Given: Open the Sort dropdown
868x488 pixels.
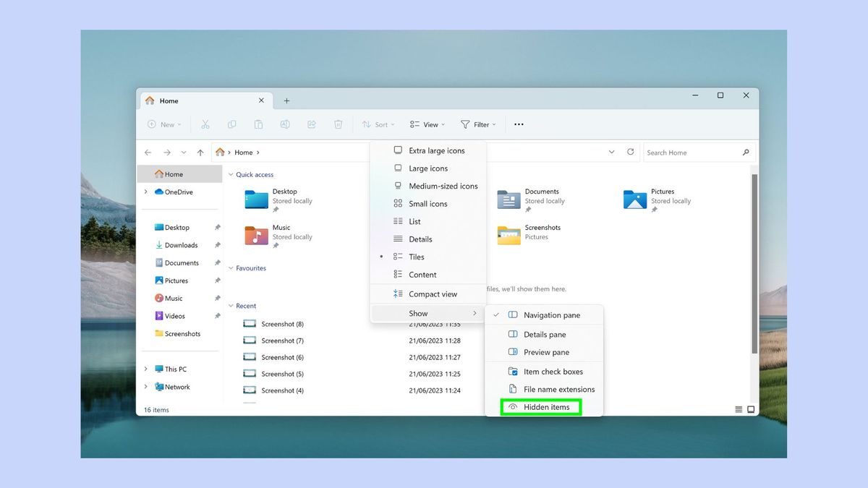Looking at the screenshot, I should point(378,124).
